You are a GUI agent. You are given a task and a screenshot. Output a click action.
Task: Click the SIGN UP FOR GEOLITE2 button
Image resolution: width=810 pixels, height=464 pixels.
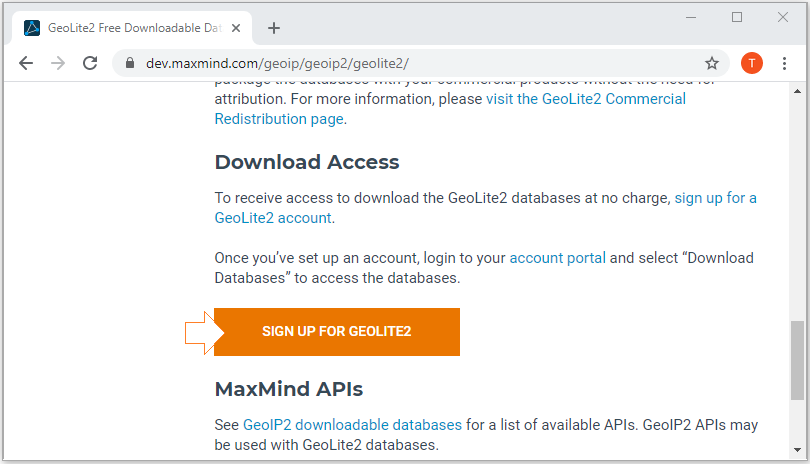pos(337,332)
